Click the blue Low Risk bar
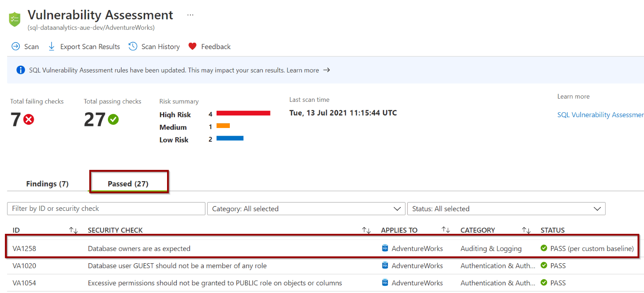 point(230,138)
